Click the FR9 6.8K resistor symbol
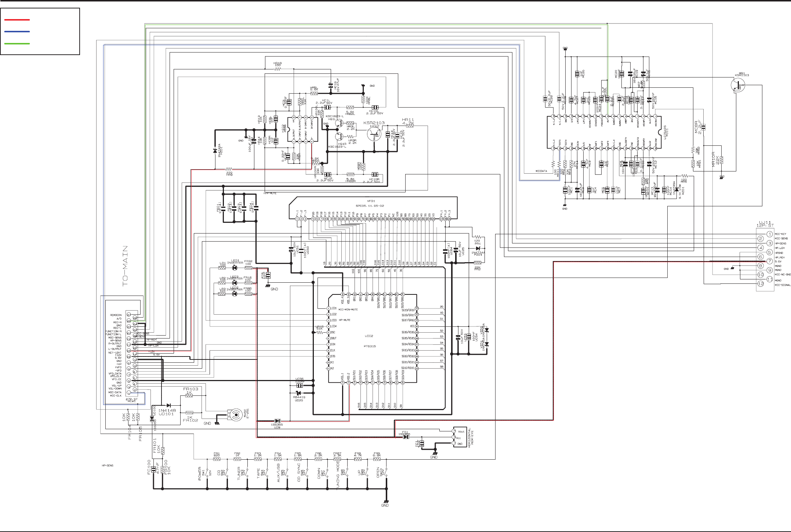The height and width of the screenshot is (532, 791). tap(377, 459)
